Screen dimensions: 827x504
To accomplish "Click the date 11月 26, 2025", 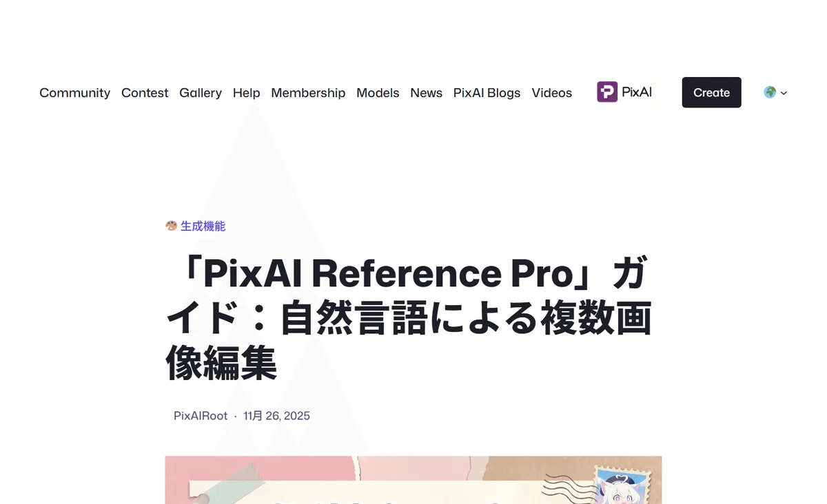I will 276,416.
